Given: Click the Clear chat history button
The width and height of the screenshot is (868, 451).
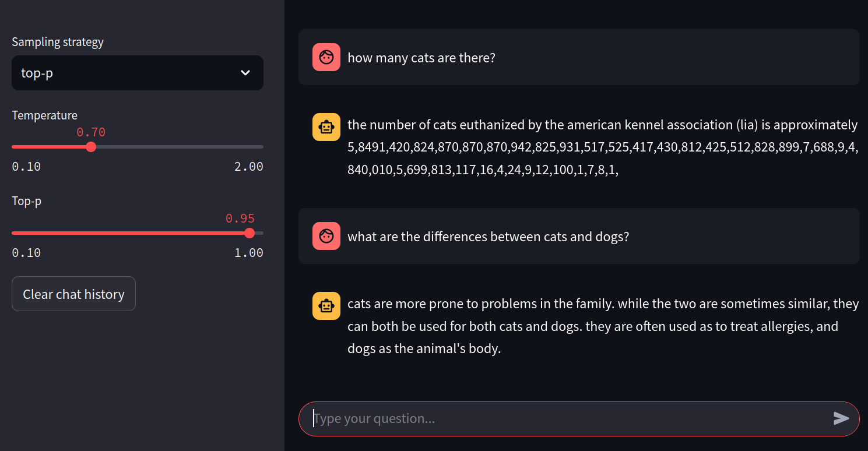Looking at the screenshot, I should 73,294.
